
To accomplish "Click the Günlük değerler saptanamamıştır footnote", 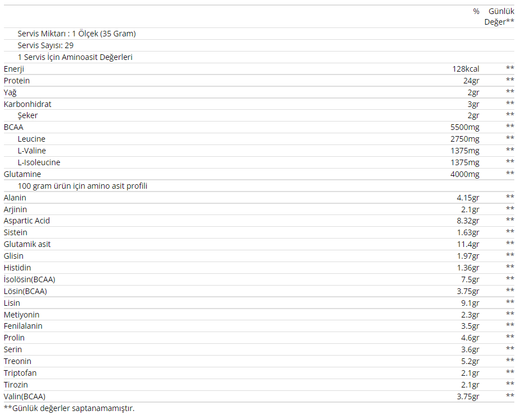I will (x=69, y=408).
